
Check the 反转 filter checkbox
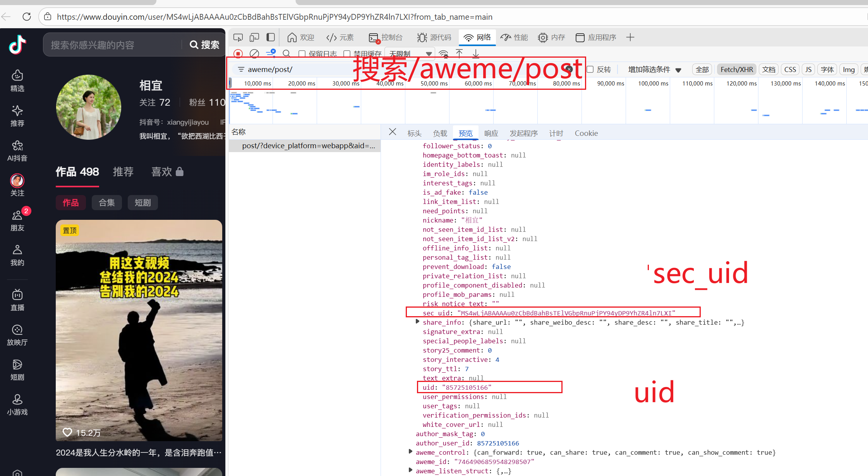coord(590,69)
